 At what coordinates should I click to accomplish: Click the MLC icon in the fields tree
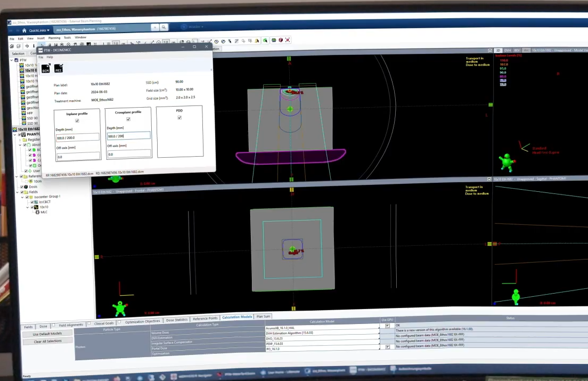pos(37,212)
